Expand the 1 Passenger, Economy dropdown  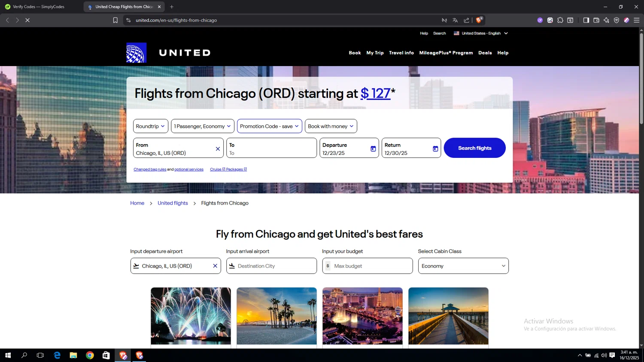[203, 126]
